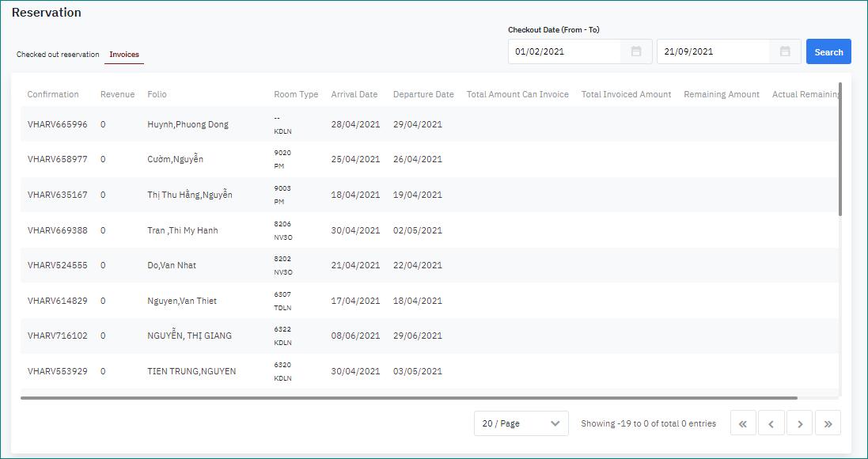Go to next page of results
Image resolution: width=868 pixels, height=459 pixels.
tap(800, 423)
